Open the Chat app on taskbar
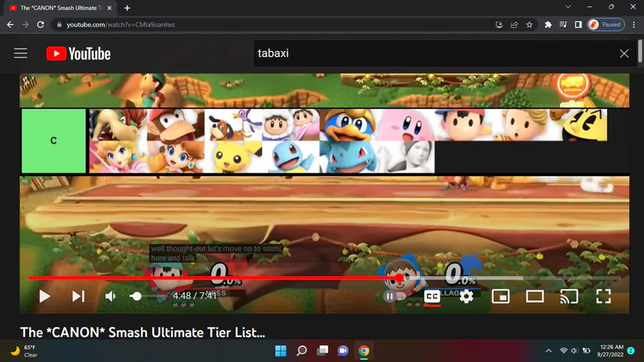Image resolution: width=644 pixels, height=362 pixels. [x=343, y=351]
